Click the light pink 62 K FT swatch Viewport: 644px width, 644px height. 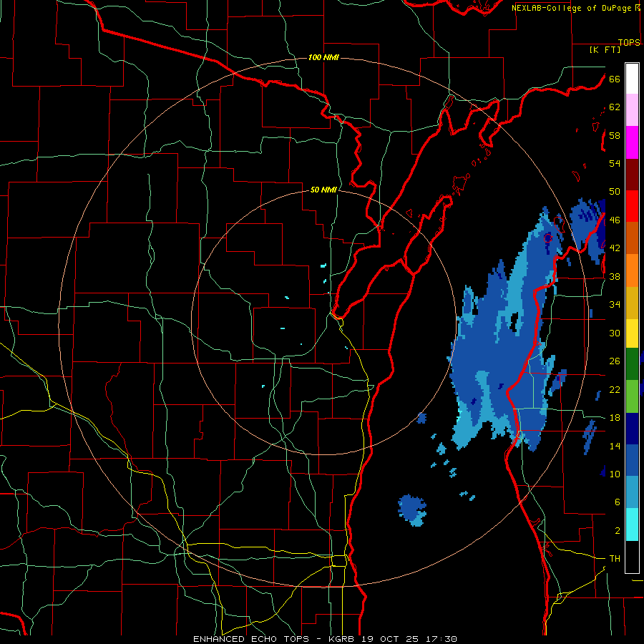[x=632, y=110]
